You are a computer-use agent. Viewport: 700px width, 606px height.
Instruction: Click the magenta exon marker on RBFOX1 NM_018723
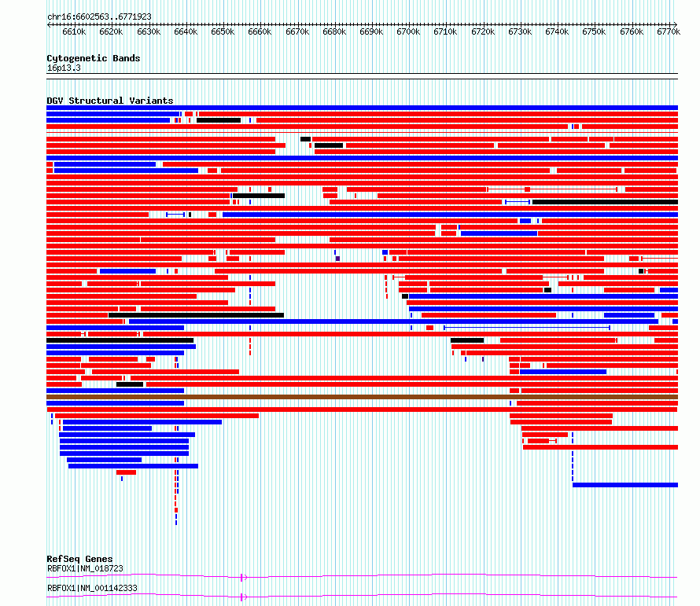pyautogui.click(x=243, y=578)
